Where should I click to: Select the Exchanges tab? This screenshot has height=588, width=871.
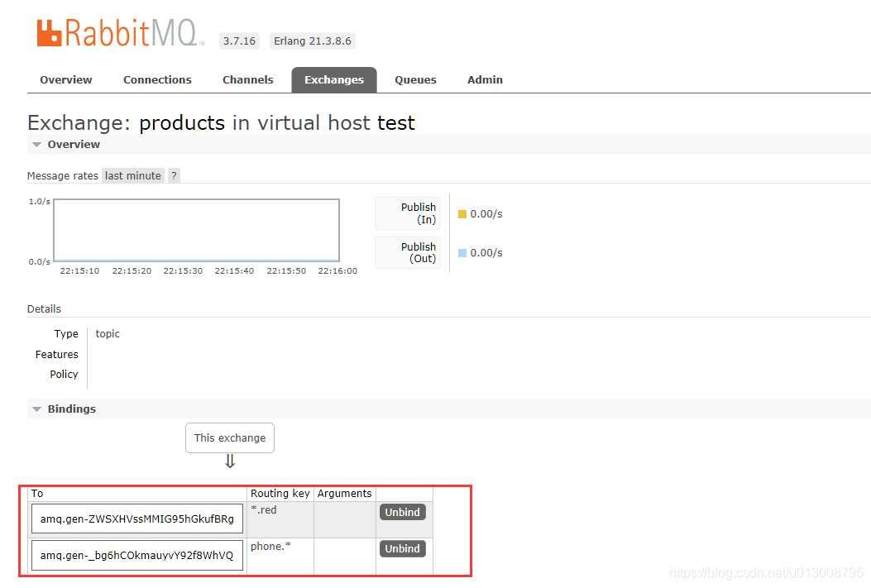[334, 80]
